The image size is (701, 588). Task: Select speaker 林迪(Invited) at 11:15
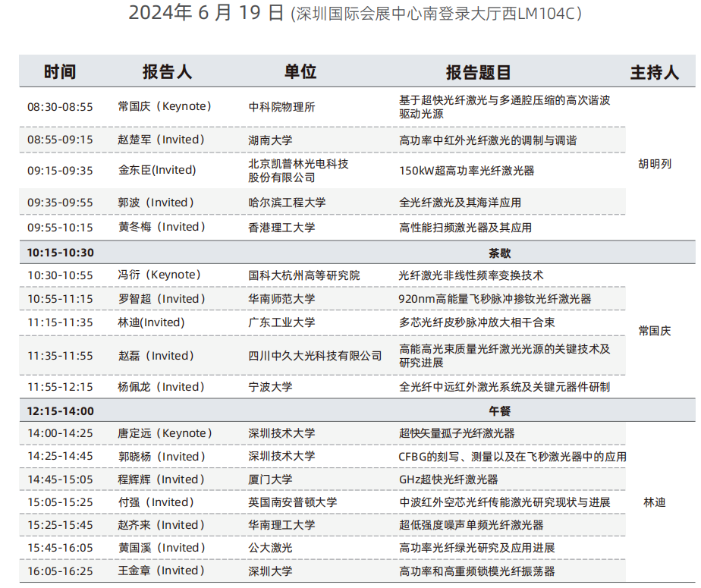coord(151,322)
